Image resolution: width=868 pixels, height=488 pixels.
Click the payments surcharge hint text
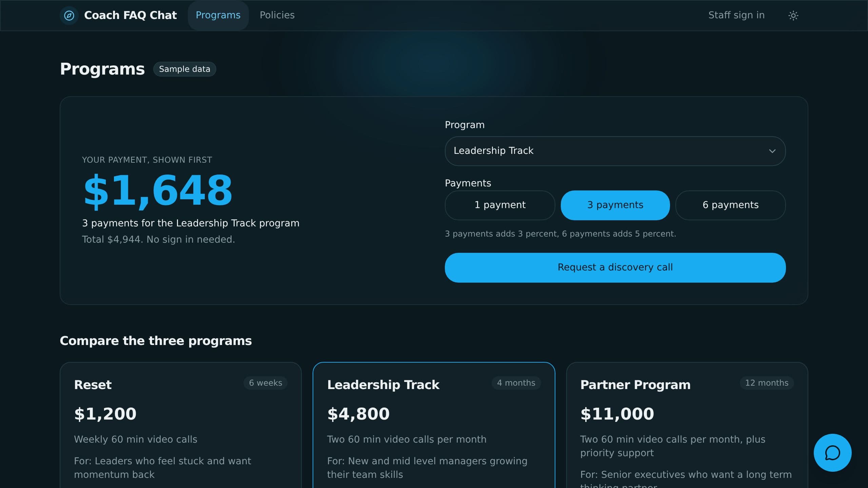pyautogui.click(x=560, y=234)
